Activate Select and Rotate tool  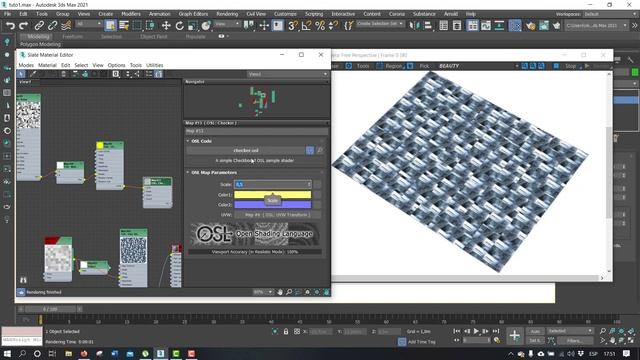180,26
